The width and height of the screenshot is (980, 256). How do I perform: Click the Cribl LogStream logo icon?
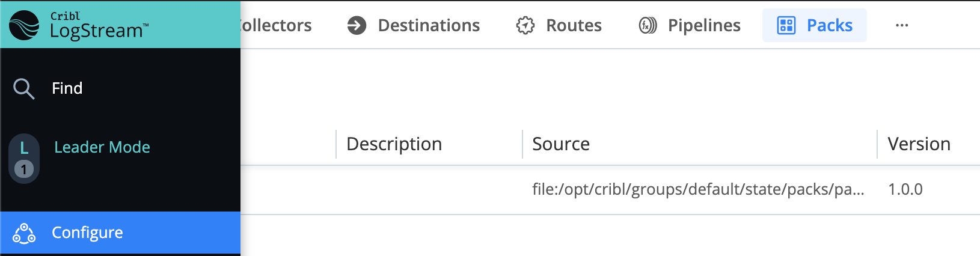[24, 25]
